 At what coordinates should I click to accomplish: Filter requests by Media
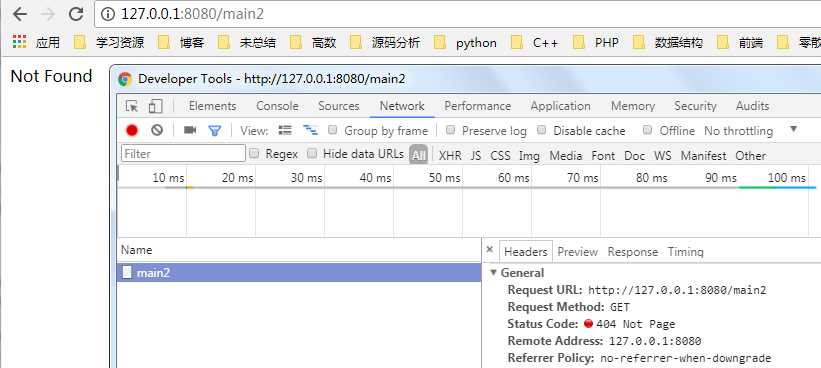[x=565, y=155]
